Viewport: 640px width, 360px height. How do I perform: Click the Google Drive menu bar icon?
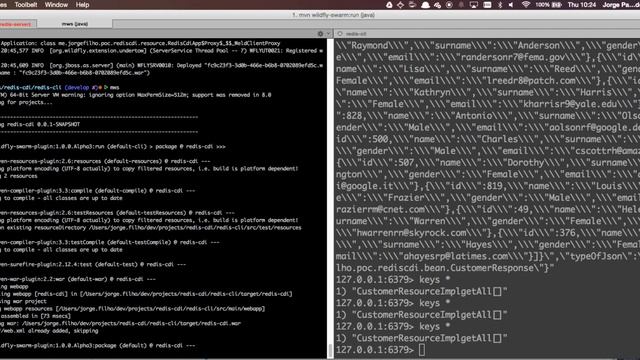[389, 5]
